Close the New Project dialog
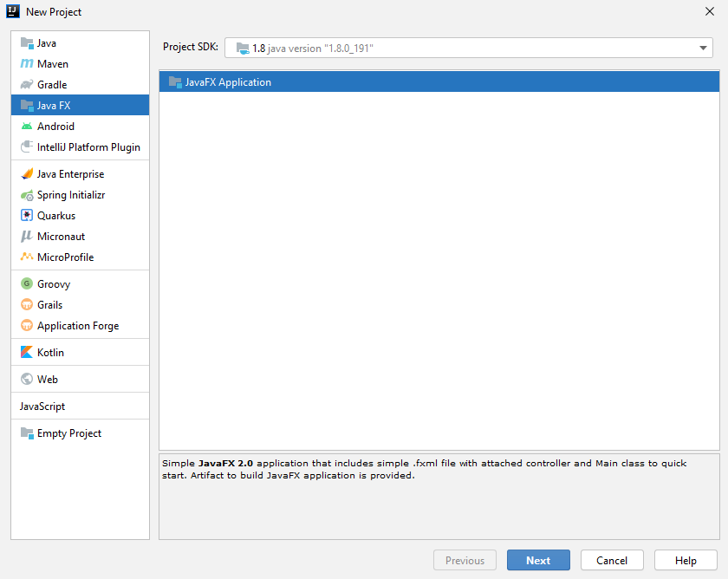728x579 pixels. tap(710, 11)
